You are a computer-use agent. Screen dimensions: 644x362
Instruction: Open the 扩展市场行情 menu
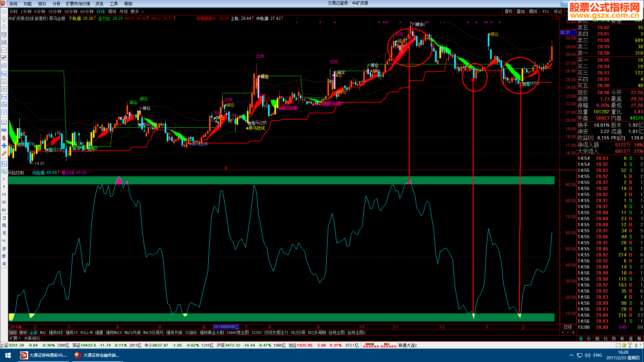click(78, 4)
